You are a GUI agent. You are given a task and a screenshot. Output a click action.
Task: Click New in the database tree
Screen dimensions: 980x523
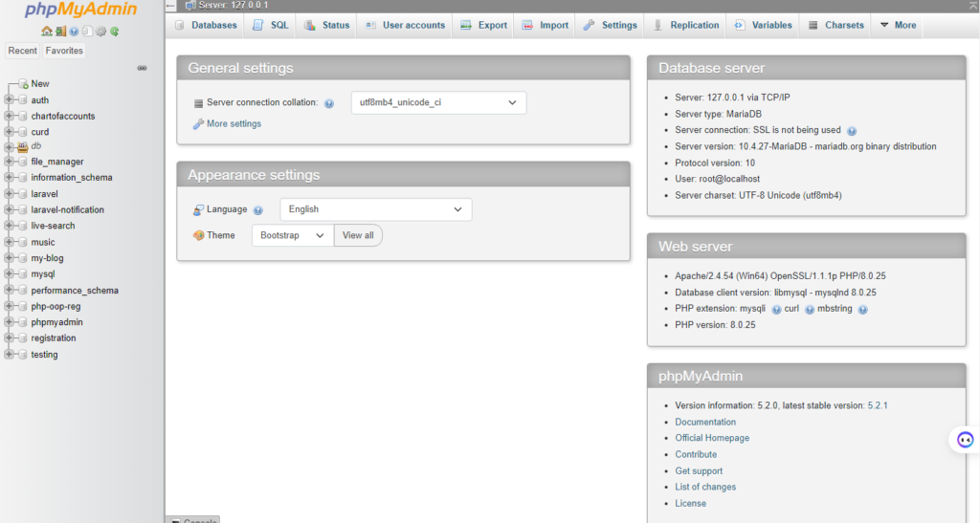point(40,83)
